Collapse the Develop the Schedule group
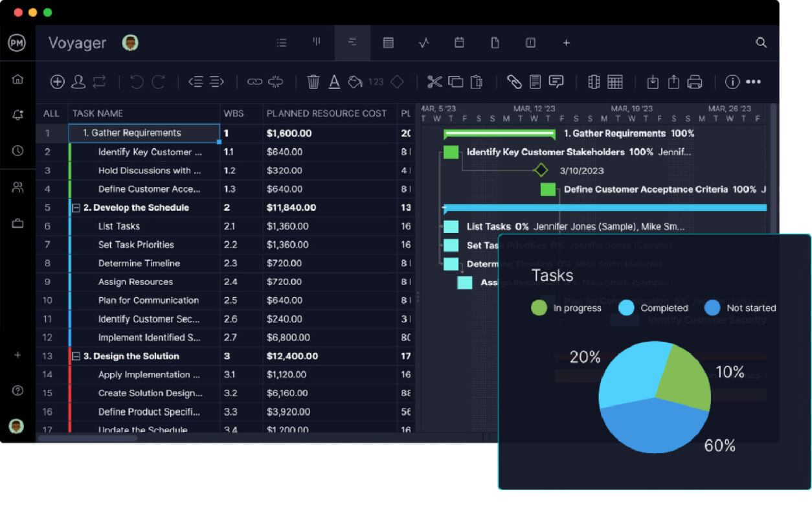812x518 pixels. pos(76,208)
